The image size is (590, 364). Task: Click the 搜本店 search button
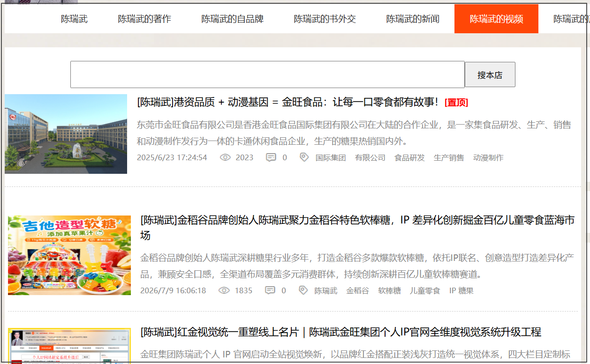490,74
